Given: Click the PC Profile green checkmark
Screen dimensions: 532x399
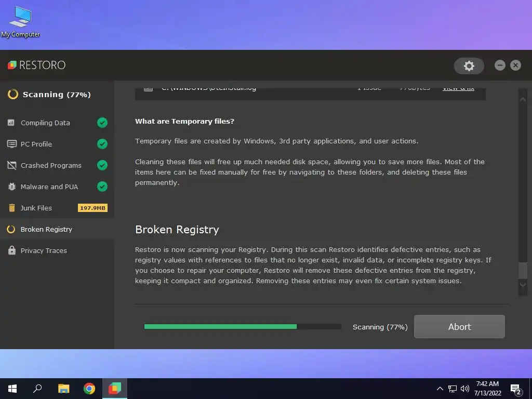Looking at the screenshot, I should click(102, 144).
